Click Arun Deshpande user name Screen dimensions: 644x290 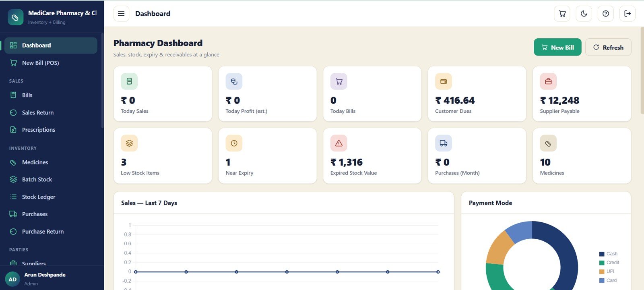point(45,275)
